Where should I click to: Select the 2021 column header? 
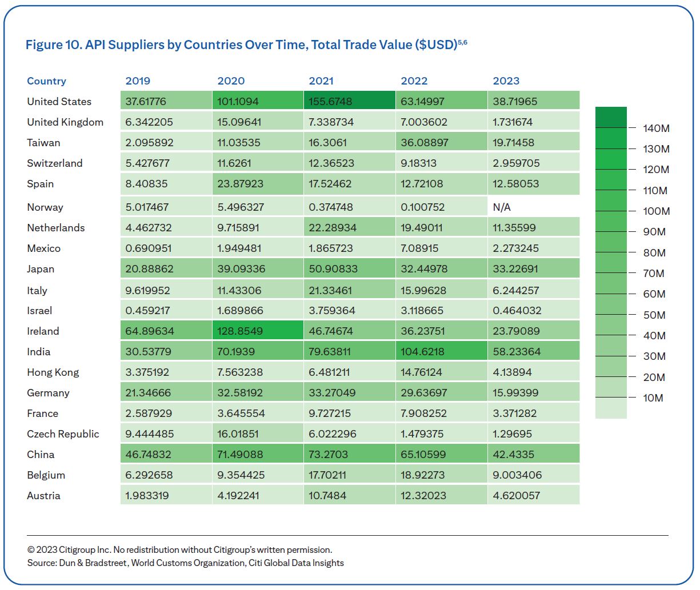coord(321,81)
